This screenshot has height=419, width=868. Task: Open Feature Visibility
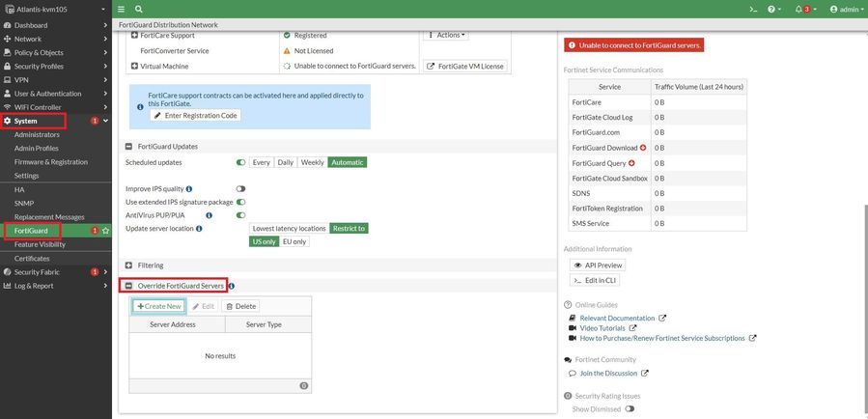coord(40,244)
